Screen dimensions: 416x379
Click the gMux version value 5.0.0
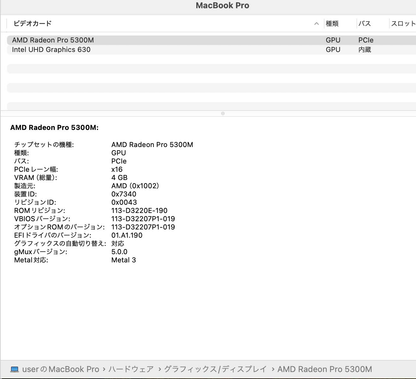[119, 252]
